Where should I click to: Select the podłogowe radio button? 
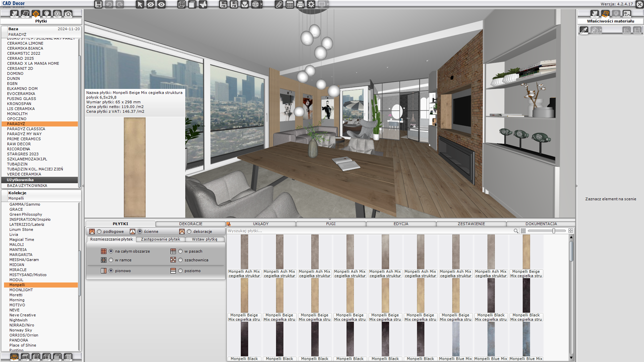99,231
